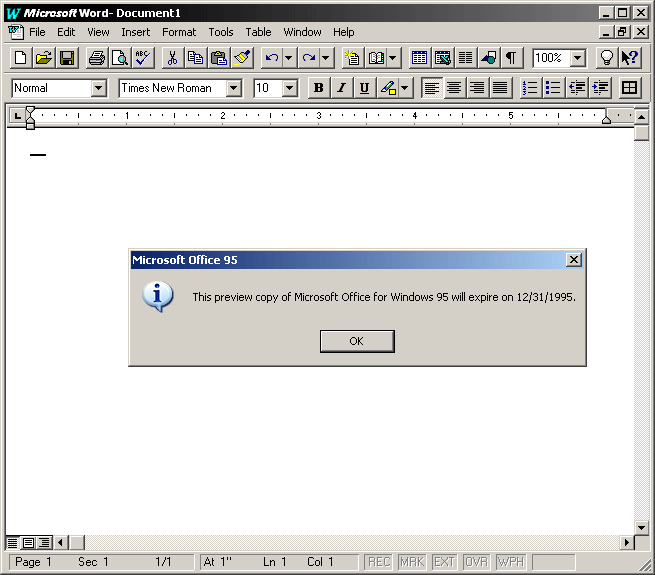This screenshot has width=655, height=575.
Task: Decrease the paragraph indent
Action: click(x=577, y=88)
